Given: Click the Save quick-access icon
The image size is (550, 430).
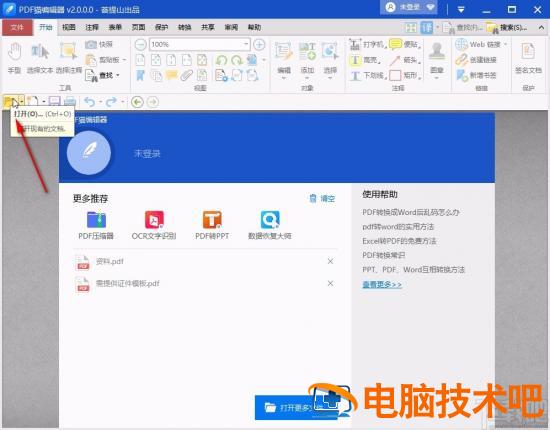Looking at the screenshot, I should (54, 102).
